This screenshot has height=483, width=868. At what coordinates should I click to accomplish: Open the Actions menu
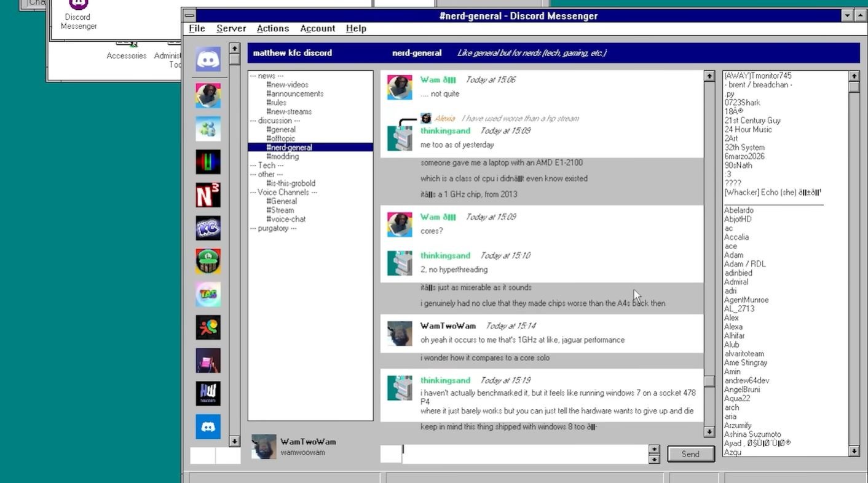pos(272,28)
